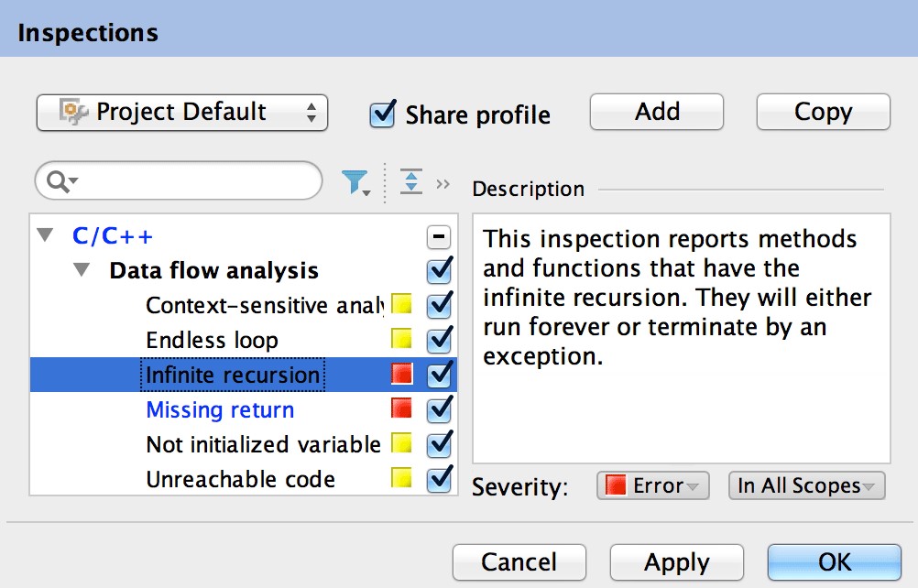
Task: Click the Copy profile button
Action: point(823,112)
